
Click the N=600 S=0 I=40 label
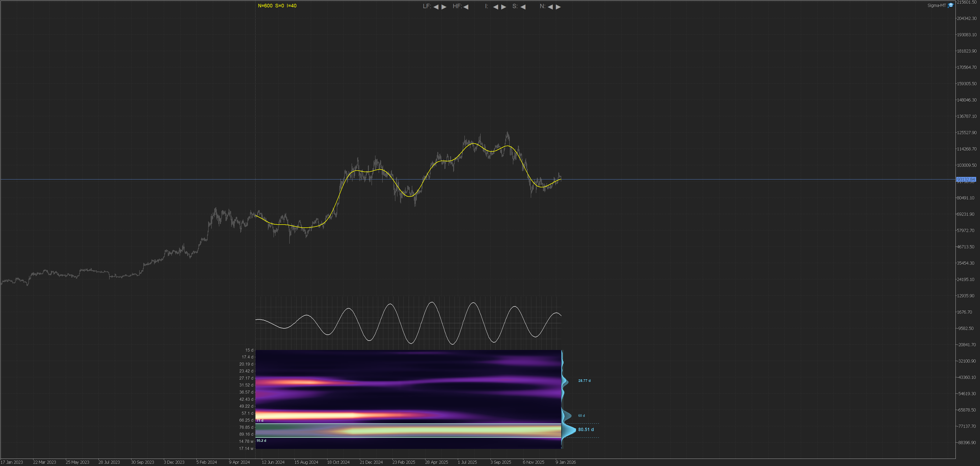point(277,6)
